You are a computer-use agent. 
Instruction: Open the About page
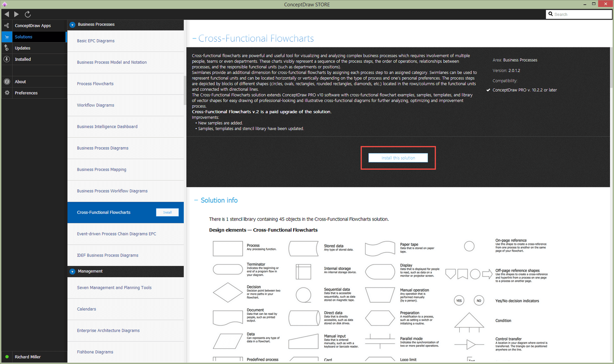click(20, 82)
